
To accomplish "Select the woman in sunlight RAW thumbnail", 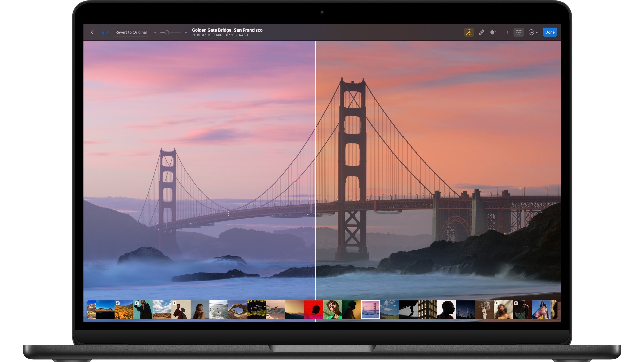I will tap(503, 310).
